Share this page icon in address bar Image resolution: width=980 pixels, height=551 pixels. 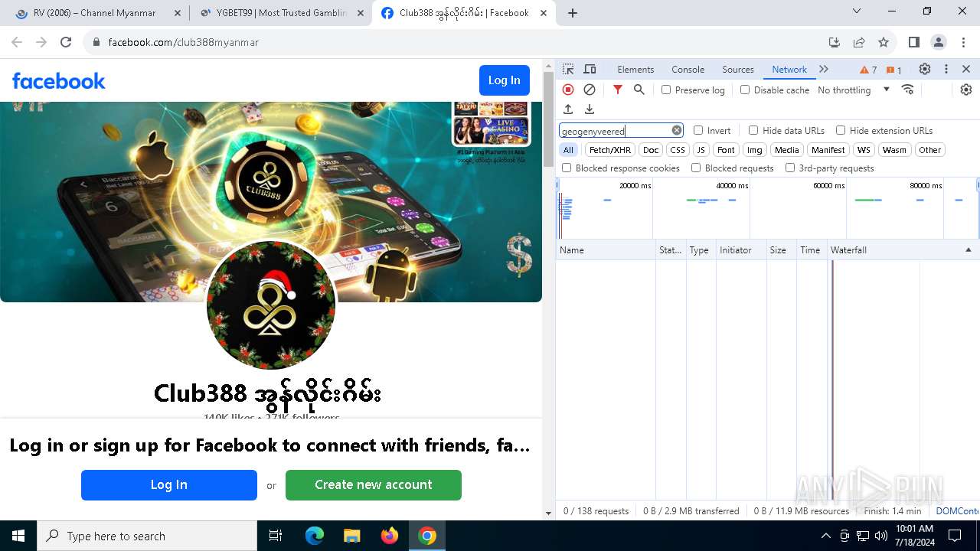[x=859, y=42]
